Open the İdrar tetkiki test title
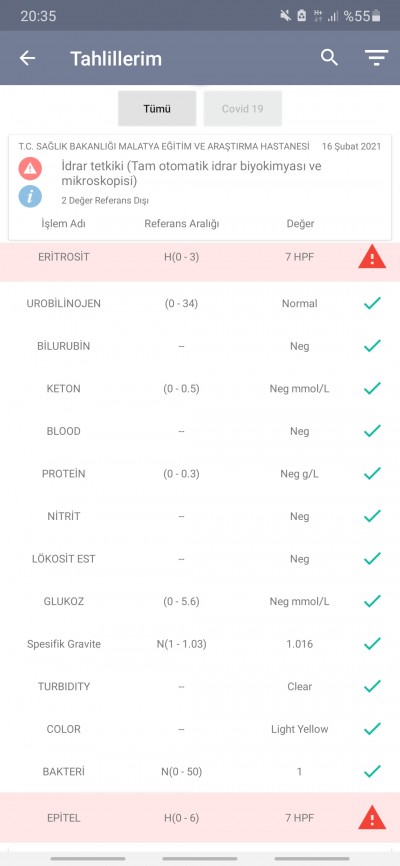This screenshot has height=866, width=400. (191, 173)
